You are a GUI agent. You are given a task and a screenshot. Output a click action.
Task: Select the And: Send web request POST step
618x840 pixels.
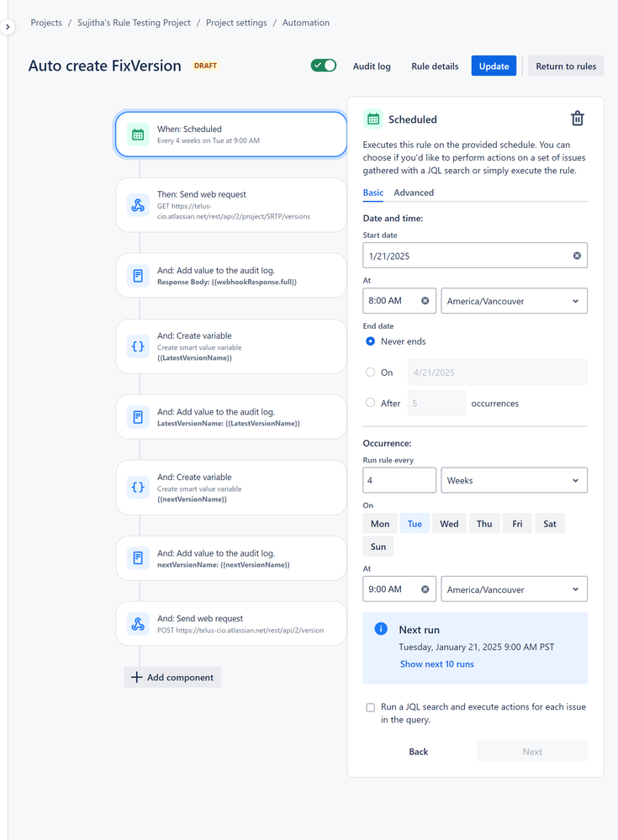pos(231,624)
